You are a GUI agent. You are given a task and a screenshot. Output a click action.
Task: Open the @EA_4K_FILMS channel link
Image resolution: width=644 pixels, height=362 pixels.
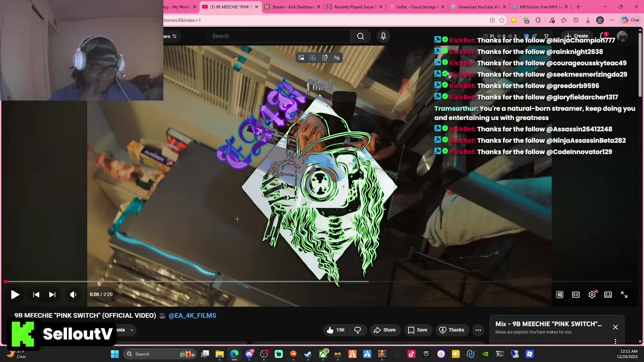[x=192, y=315]
